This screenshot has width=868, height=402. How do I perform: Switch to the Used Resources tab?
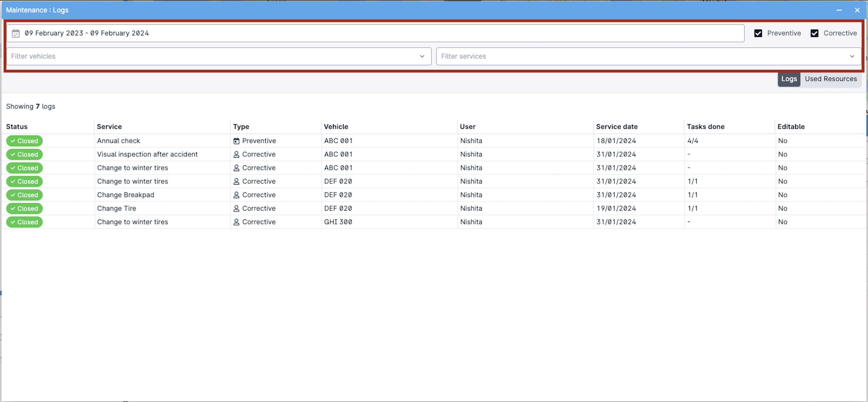[x=831, y=79]
